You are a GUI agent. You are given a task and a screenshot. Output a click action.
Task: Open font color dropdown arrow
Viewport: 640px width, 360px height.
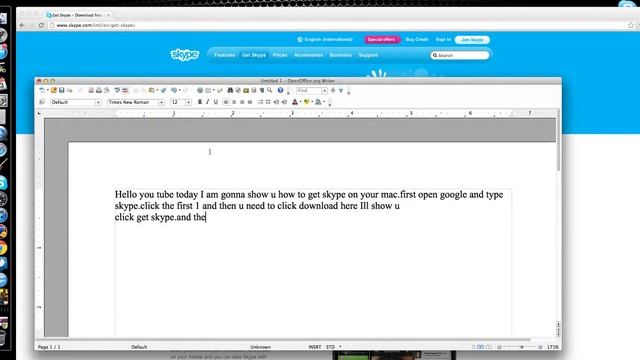pyautogui.click(x=300, y=102)
